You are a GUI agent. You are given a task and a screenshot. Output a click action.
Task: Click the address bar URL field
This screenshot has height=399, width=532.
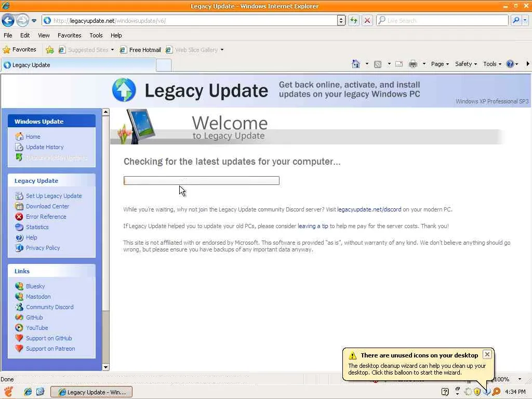click(x=189, y=21)
